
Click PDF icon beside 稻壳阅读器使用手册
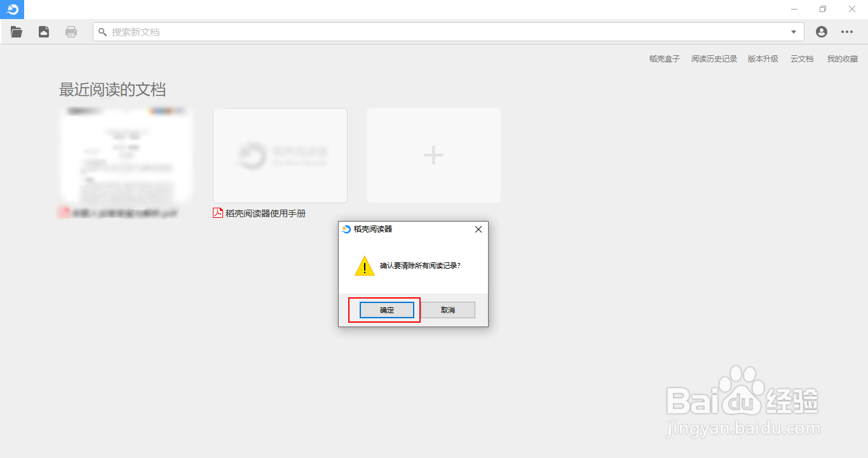[x=218, y=213]
